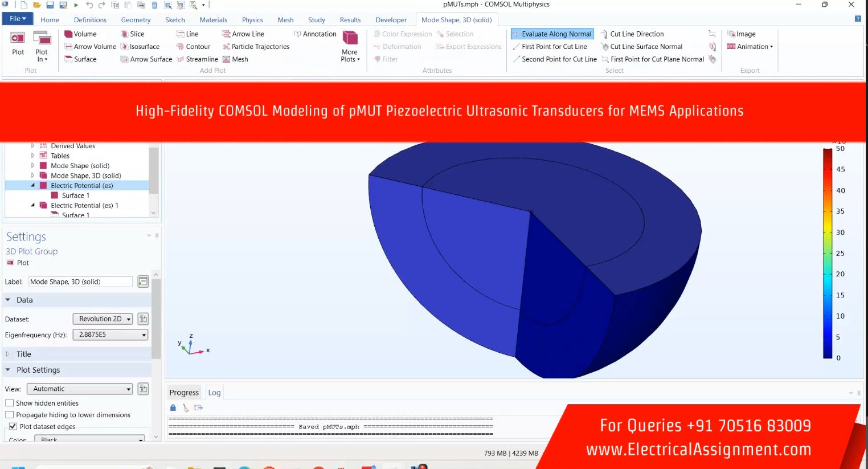Image resolution: width=868 pixels, height=469 pixels.
Task: Click the Label text field
Action: click(80, 282)
